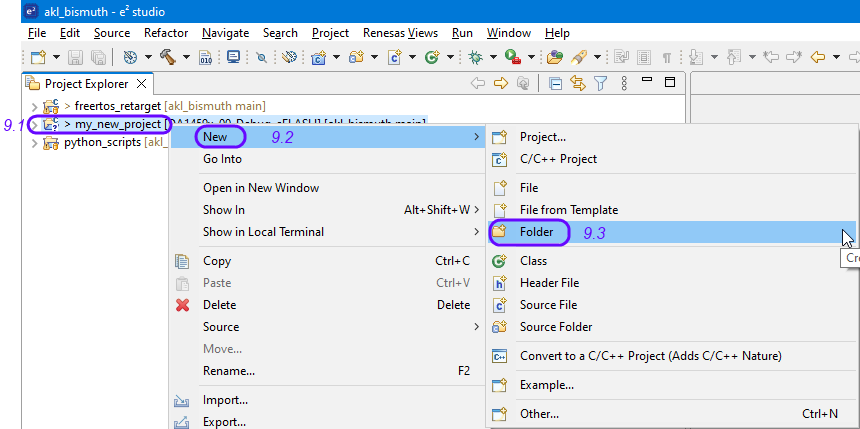Screen dimensions: 860x429
Task: Open the File menu
Action: click(x=37, y=33)
